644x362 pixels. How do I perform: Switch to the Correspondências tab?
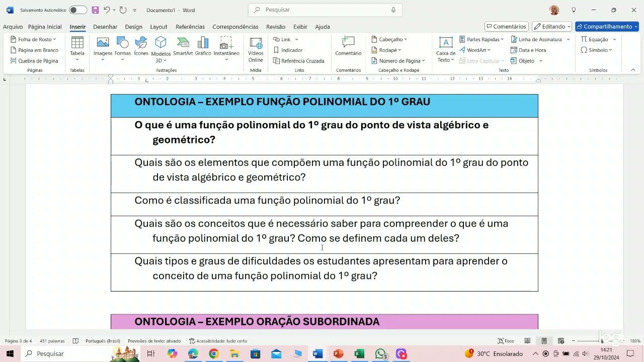[235, 27]
